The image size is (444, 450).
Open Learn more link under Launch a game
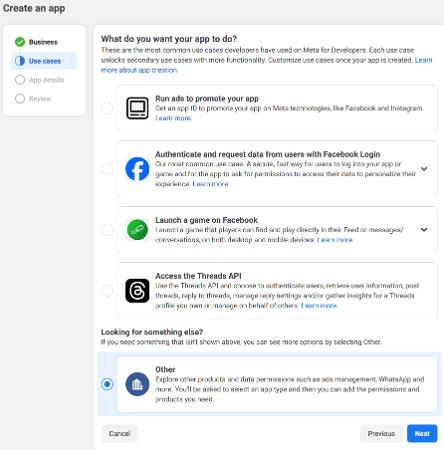point(335,240)
